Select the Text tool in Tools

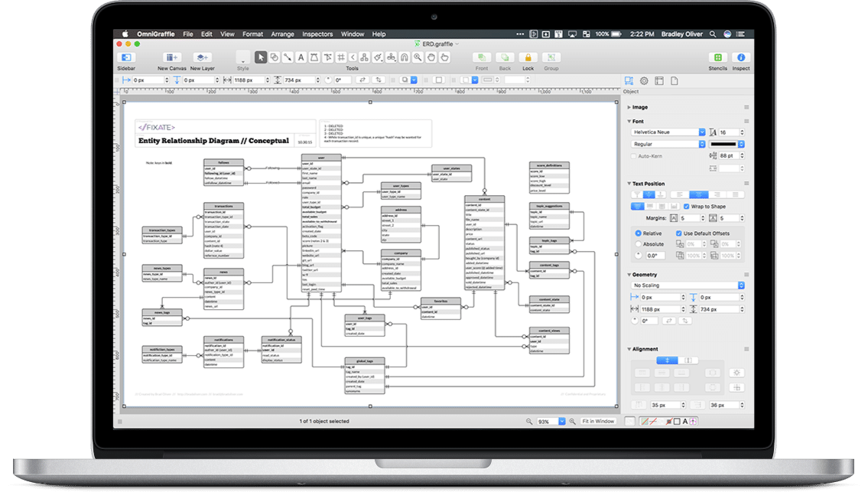pyautogui.click(x=301, y=57)
